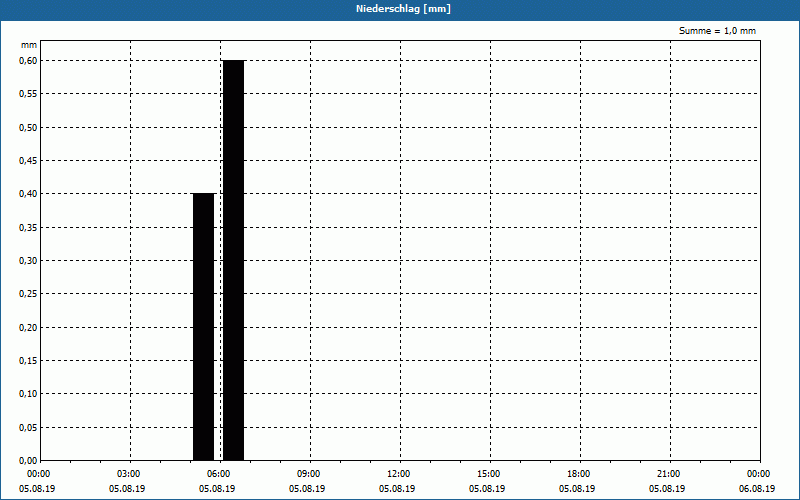The image size is (800, 500).
Task: Select y-axis label 0,15
Action: tap(28, 361)
